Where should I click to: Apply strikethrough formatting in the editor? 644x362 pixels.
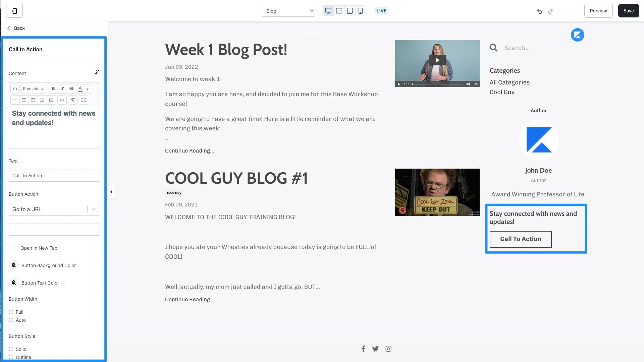(71, 89)
